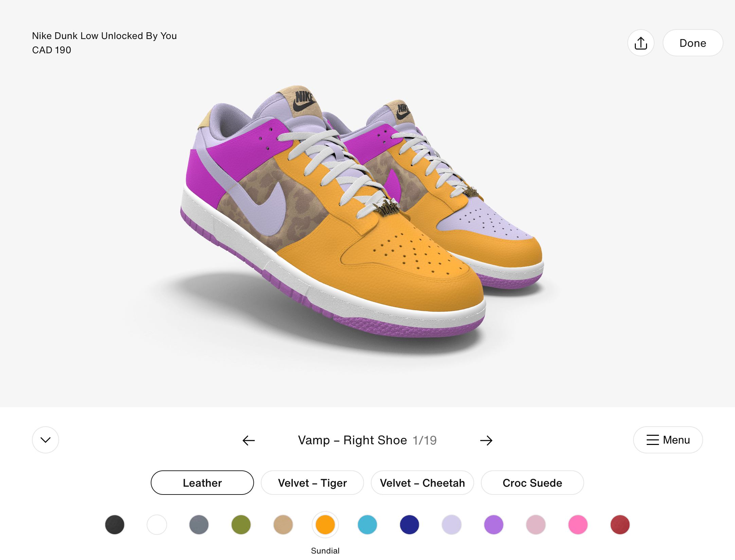Select the olive green color swatch
Image resolution: width=735 pixels, height=560 pixels.
[x=241, y=525]
